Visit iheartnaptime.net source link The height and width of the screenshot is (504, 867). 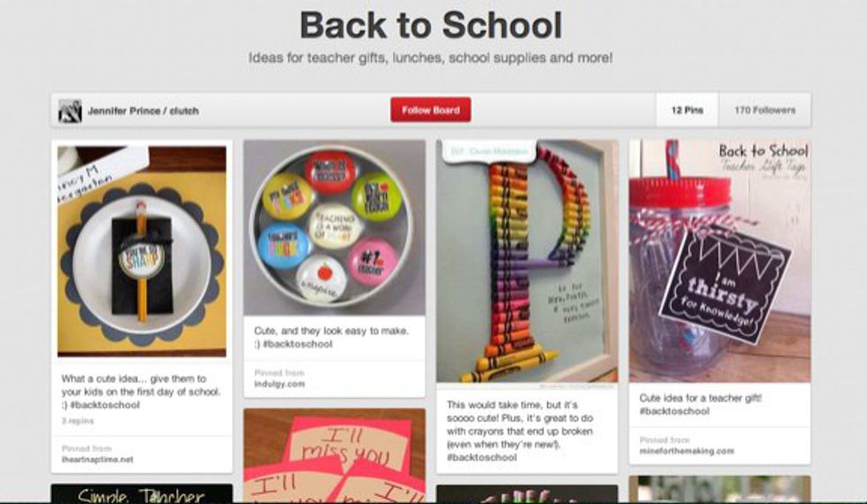click(x=97, y=459)
